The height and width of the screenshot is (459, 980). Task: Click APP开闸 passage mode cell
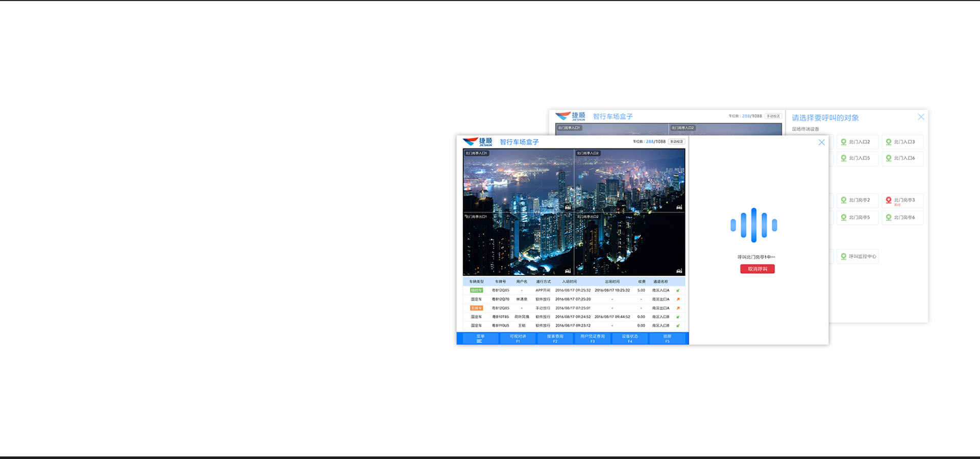(543, 290)
